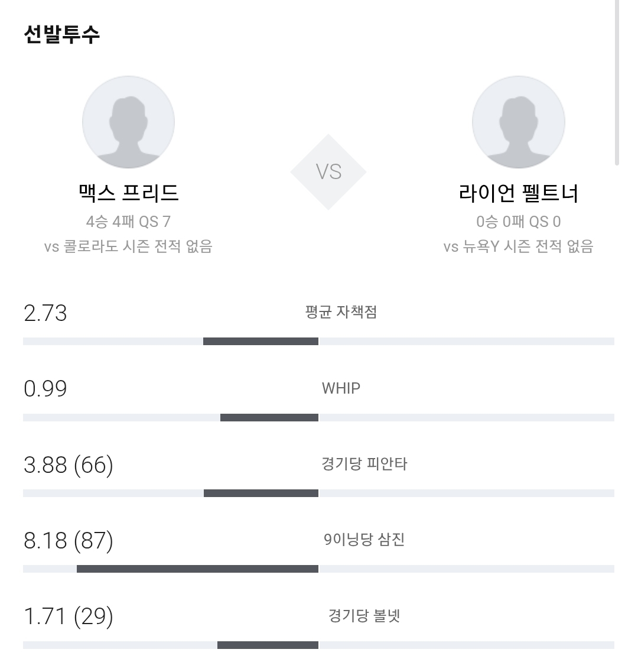
Task: Click the 평균 자책점 comparison bar
Action: point(319,341)
